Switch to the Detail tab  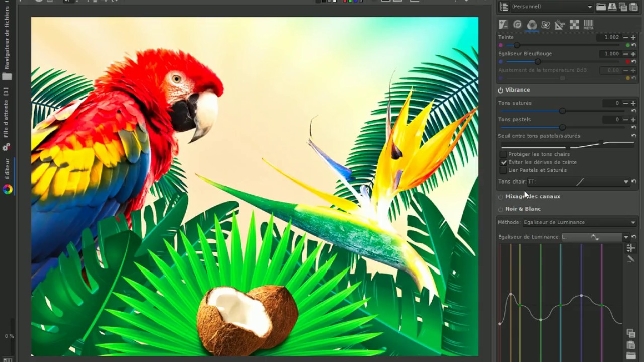point(517,25)
